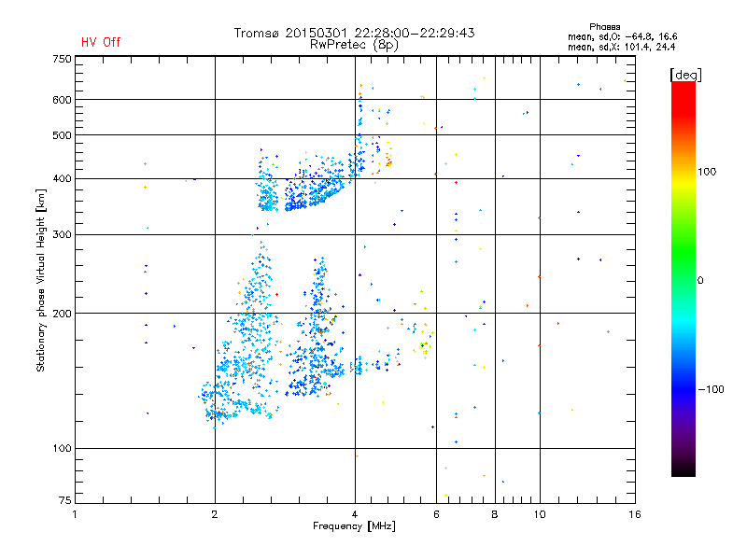This screenshot has width=747, height=560.
Task: Click the y-axis '750' tick label
Action: tap(63, 59)
